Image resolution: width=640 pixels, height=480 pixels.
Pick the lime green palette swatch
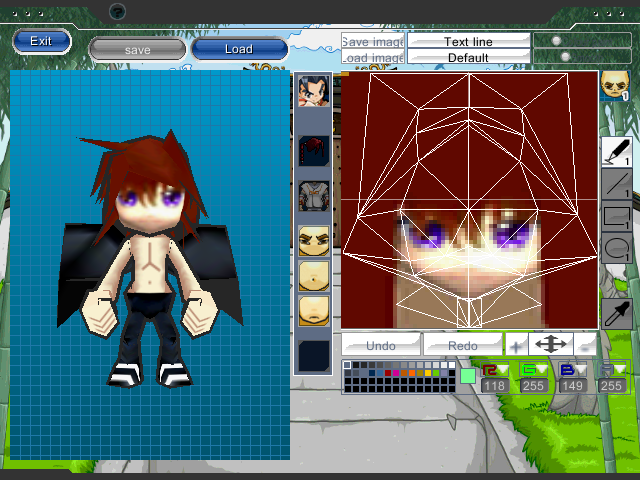pos(436,373)
